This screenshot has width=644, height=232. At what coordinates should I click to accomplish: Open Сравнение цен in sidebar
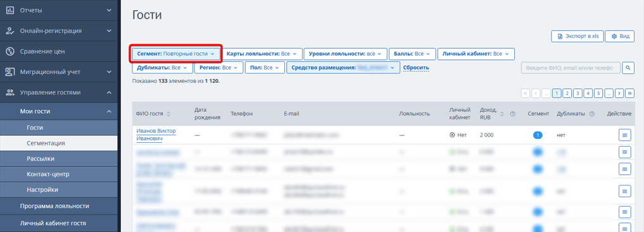pos(58,51)
